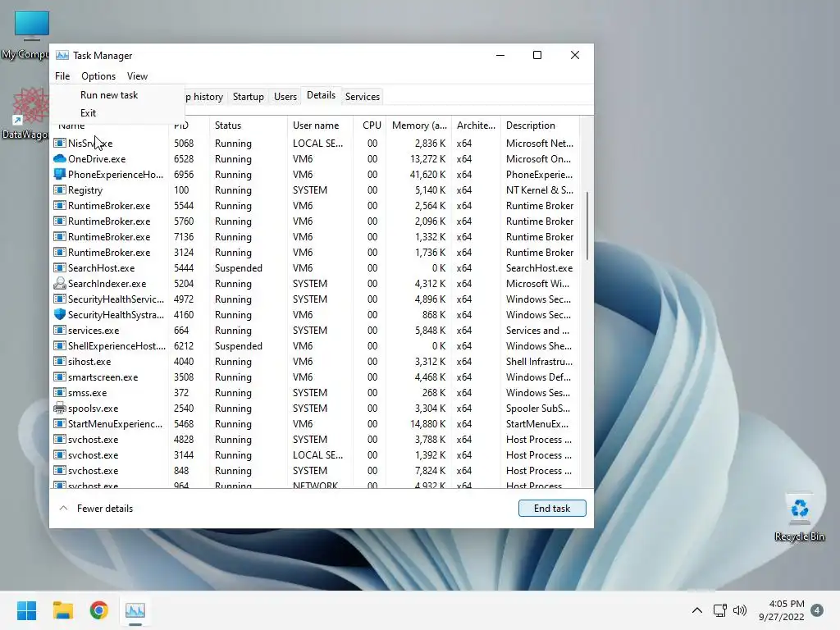
Task: Select the Recycle Bin desktop icon
Action: tap(799, 515)
